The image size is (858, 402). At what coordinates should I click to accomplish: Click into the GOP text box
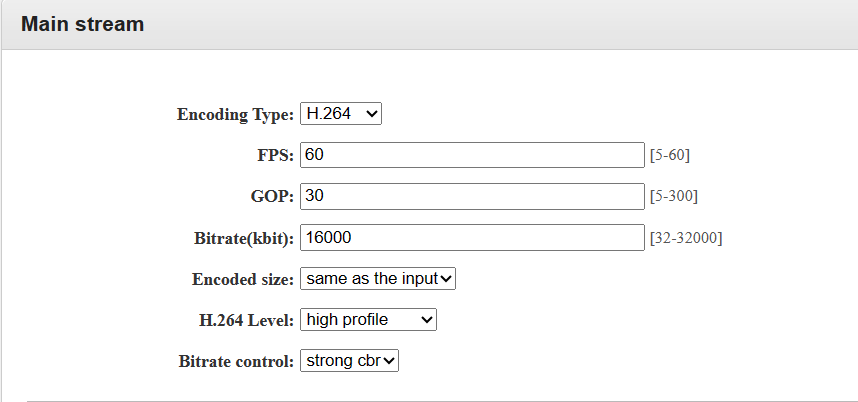471,196
